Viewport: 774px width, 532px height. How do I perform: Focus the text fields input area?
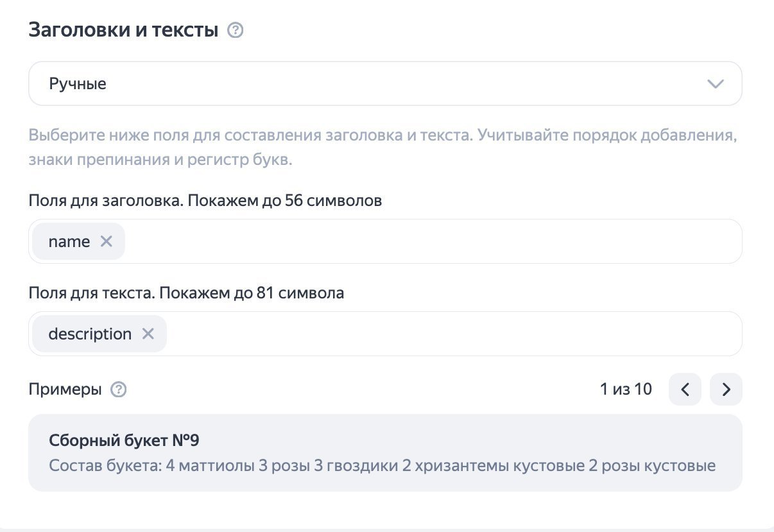point(449,334)
